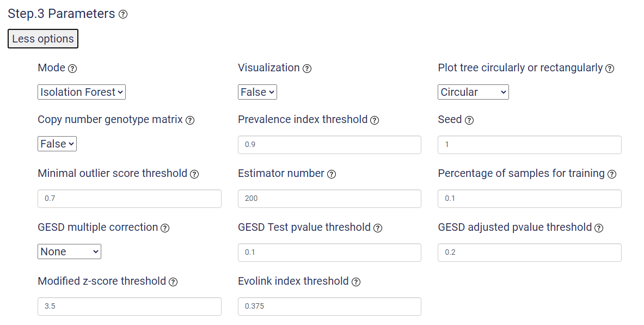Viewport: 644px width, 325px height.
Task: Expand the Visualization False dropdown
Action: pyautogui.click(x=257, y=92)
